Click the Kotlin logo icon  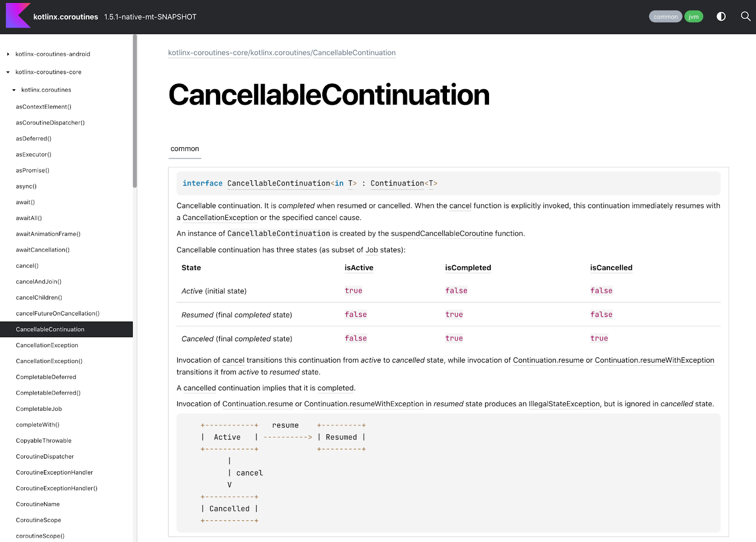[18, 16]
